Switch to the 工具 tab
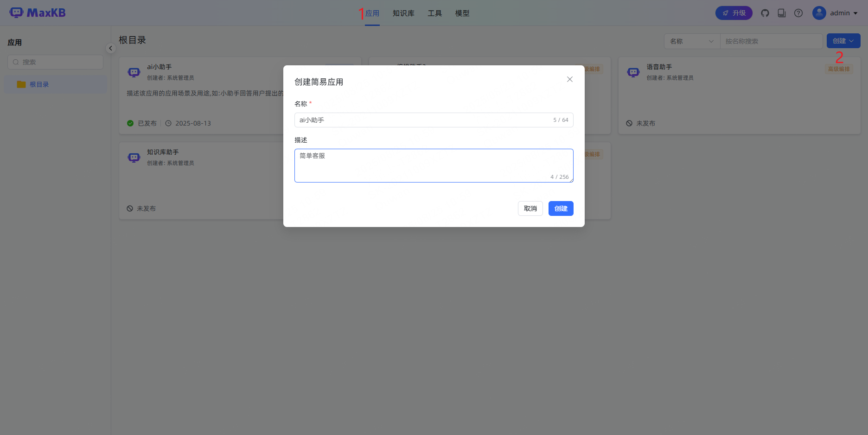The width and height of the screenshot is (868, 435). (434, 13)
